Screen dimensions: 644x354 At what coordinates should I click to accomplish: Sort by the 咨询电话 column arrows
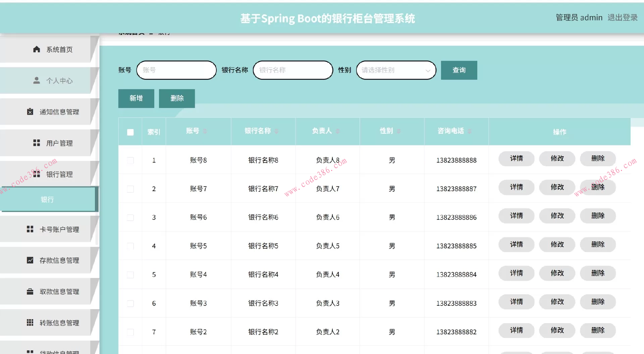point(469,131)
